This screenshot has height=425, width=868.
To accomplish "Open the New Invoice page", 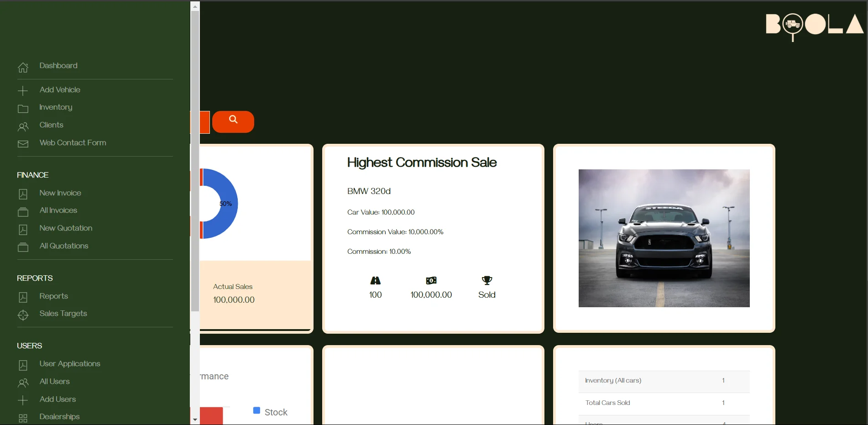I will (x=60, y=193).
